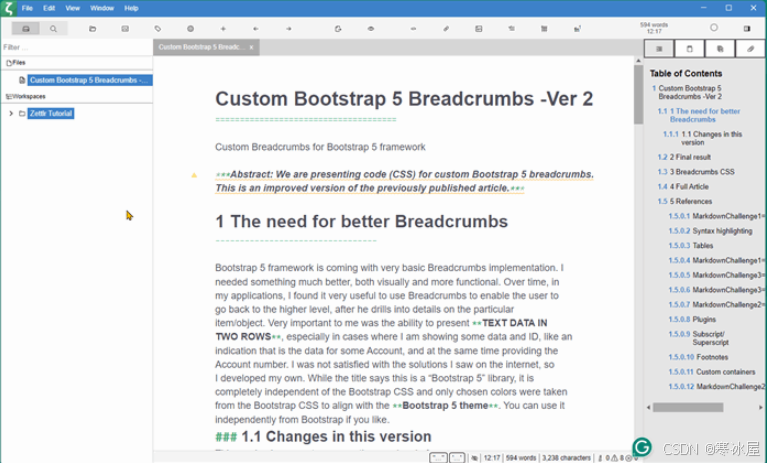This screenshot has height=463, width=767.
Task: Open References sidebar tab icon
Action: (x=690, y=49)
